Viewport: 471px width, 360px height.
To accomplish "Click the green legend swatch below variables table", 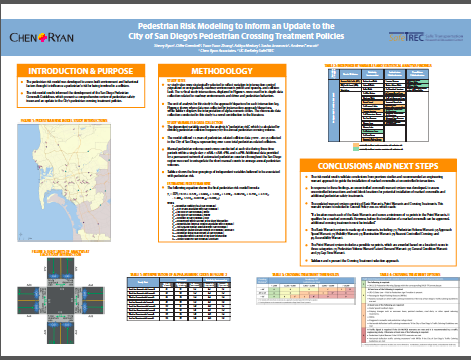I will click(x=356, y=149).
